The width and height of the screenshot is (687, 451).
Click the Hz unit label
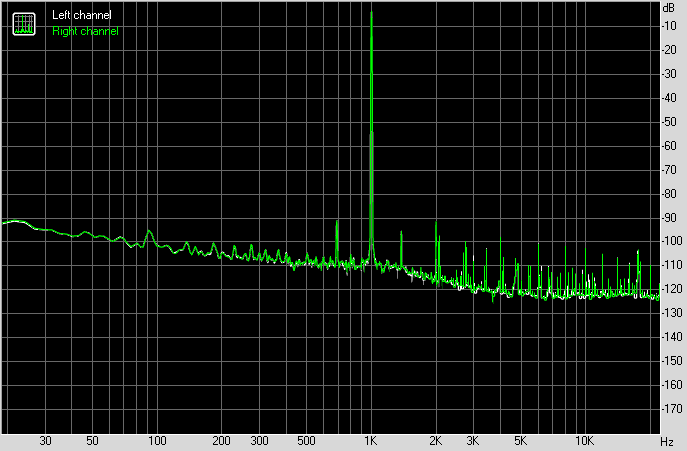tap(667, 442)
